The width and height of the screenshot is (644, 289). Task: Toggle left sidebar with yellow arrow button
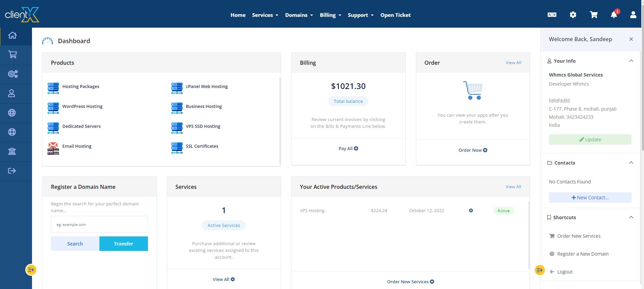pos(31,270)
